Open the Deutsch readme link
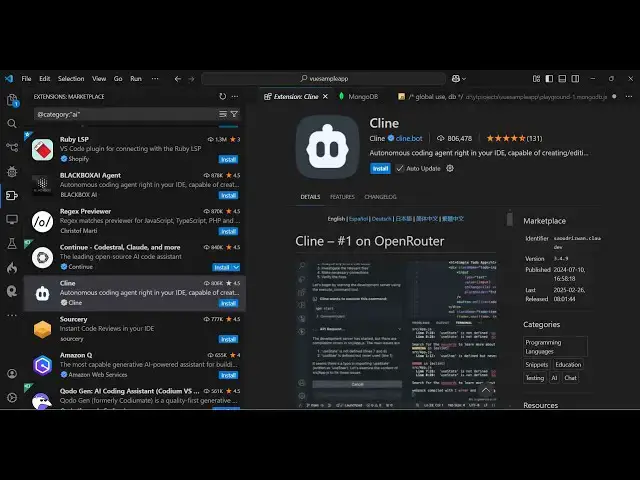 click(381, 219)
